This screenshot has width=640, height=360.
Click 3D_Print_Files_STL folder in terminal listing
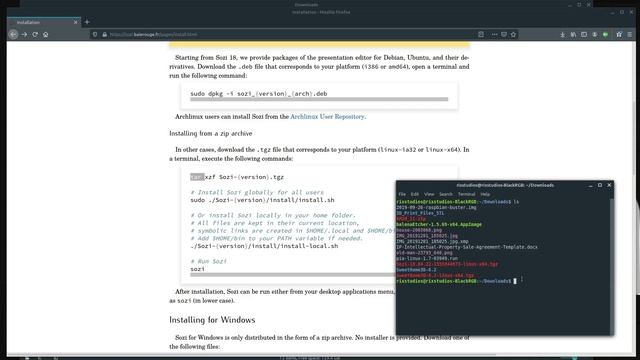[x=420, y=213]
